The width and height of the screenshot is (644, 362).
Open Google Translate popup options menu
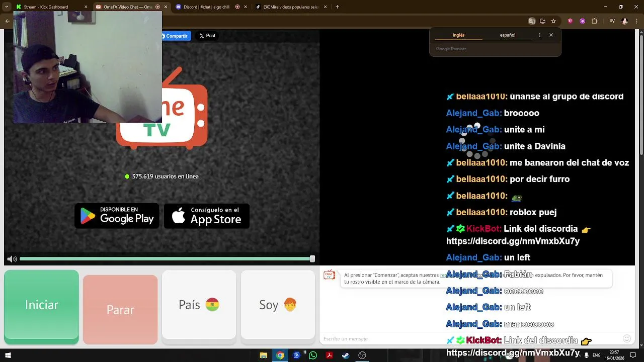tap(539, 35)
